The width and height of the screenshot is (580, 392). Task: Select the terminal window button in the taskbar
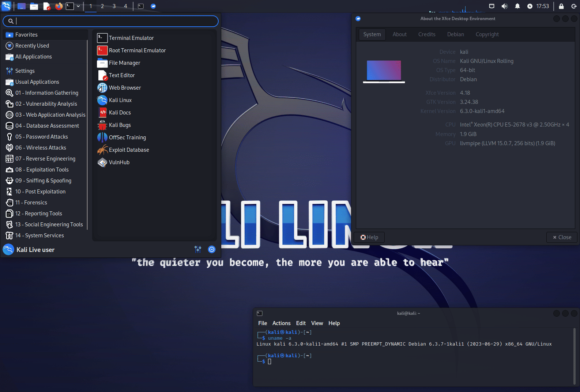click(x=141, y=6)
